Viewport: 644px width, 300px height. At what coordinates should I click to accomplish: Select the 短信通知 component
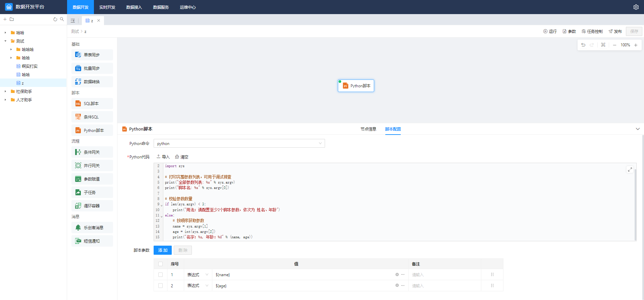[92, 241]
